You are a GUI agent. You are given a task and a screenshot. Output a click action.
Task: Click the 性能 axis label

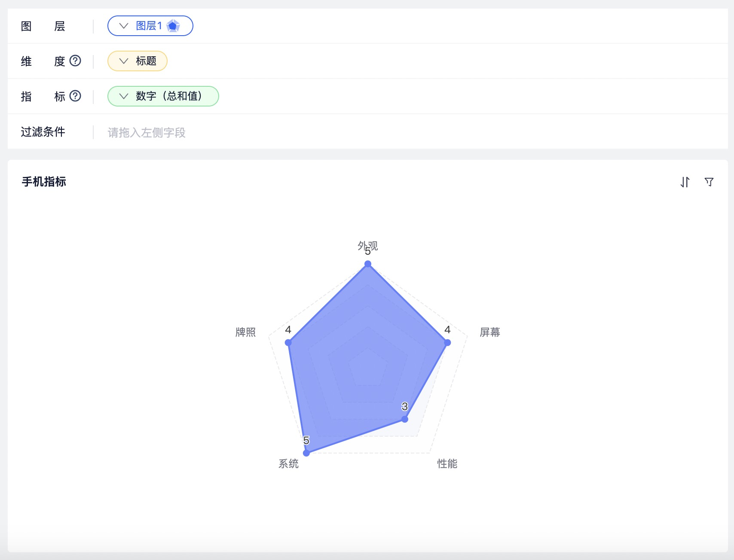447,463
